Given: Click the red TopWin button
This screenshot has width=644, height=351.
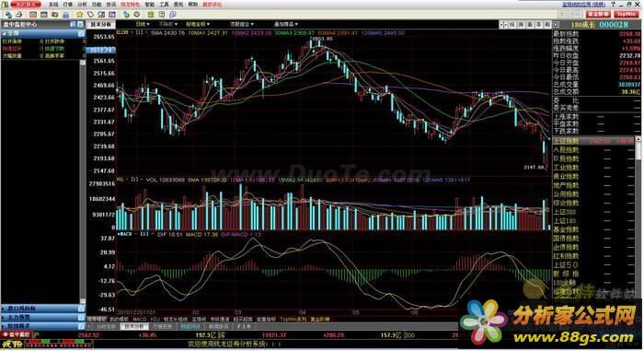Looking at the screenshot, I should point(626,14).
